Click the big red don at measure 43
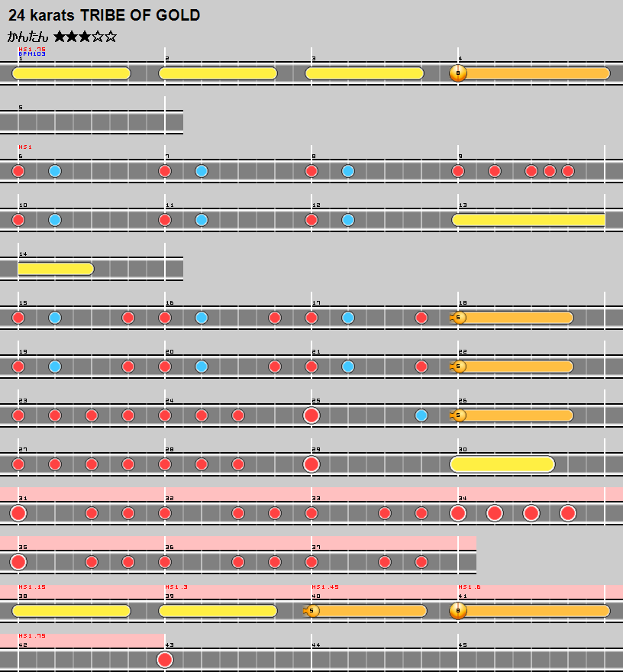Viewport: 623px width, 672px height. [165, 660]
